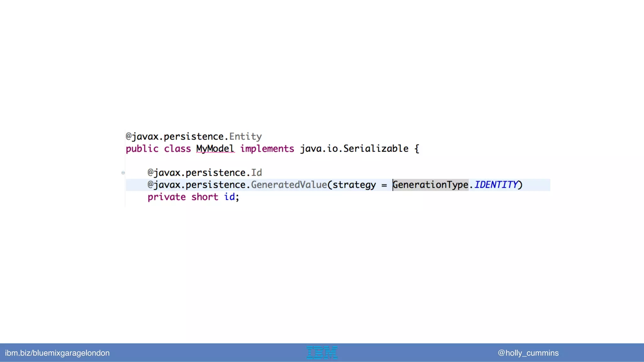
Task: Click the italic IDENTITY constant
Action: (496, 185)
